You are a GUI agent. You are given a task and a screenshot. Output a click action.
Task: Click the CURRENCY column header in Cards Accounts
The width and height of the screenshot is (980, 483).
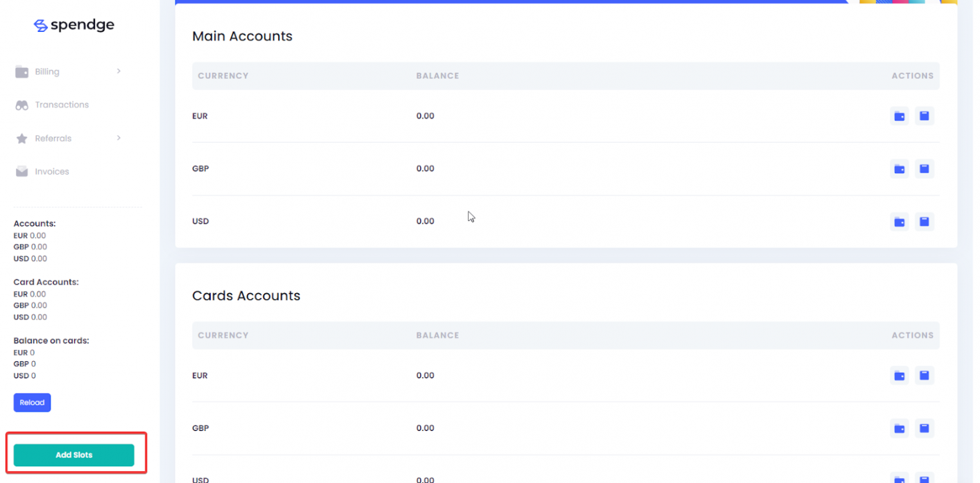tap(223, 335)
